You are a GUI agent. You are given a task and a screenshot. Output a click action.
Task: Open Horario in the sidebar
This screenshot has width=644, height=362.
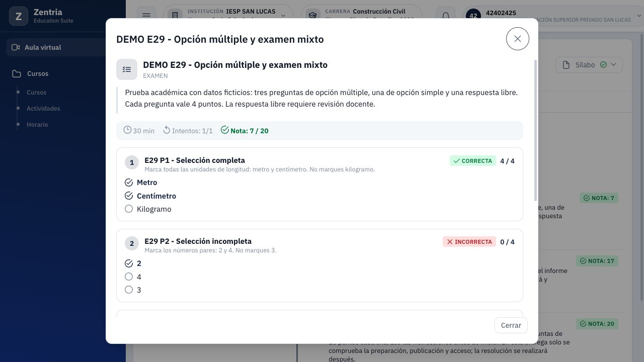pos(37,125)
